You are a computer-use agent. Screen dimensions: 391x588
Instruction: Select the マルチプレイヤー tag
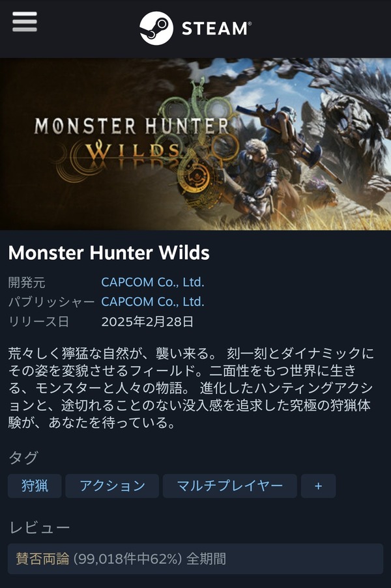(x=229, y=486)
